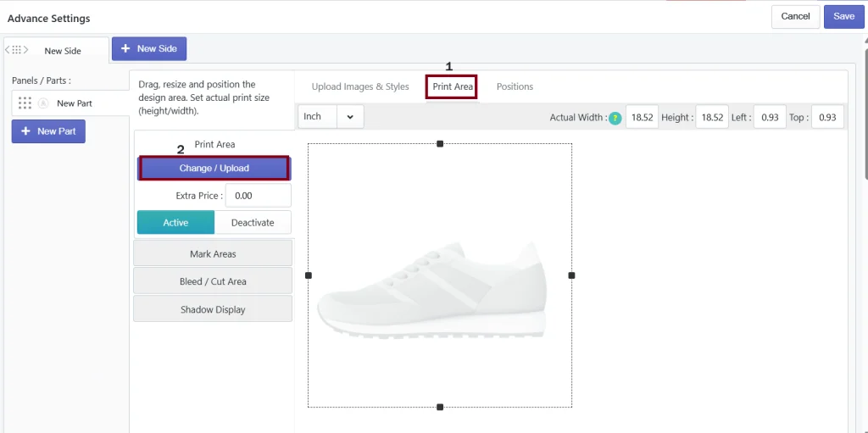This screenshot has width=868, height=433.
Task: Click the Top offset input field
Action: (x=827, y=118)
